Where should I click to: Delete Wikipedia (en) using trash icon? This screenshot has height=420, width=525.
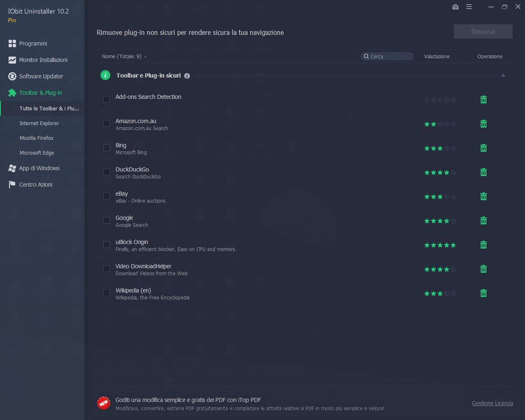[x=483, y=293]
